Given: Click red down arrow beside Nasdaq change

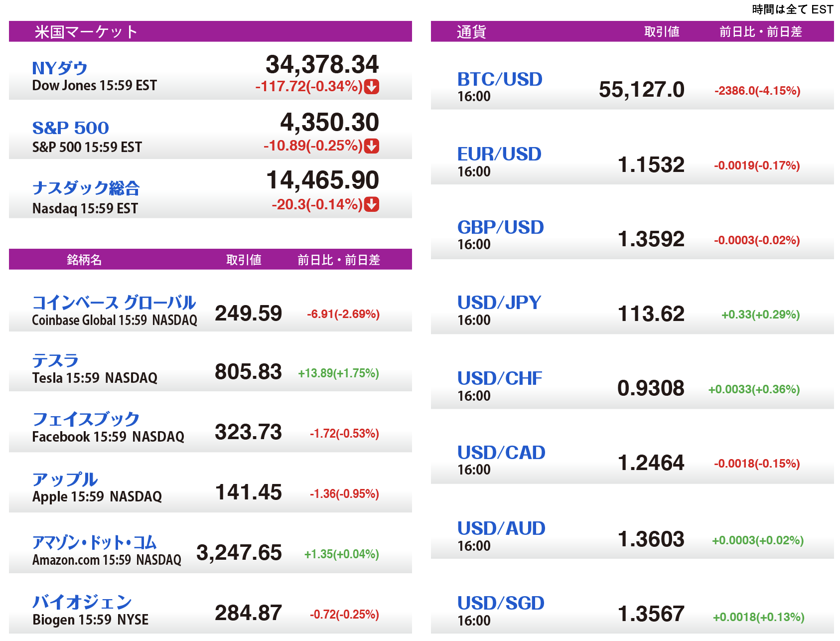Looking at the screenshot, I should (x=372, y=204).
